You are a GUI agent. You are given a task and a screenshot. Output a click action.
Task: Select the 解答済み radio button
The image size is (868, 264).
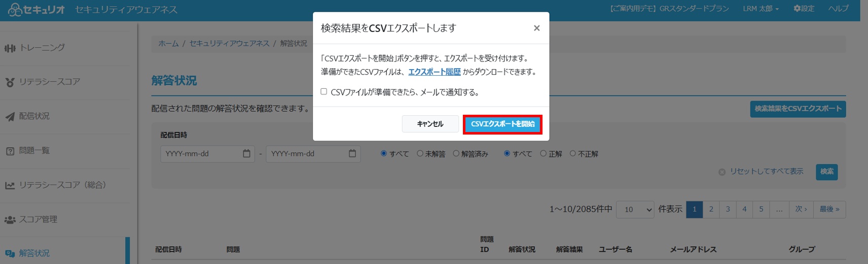click(x=456, y=153)
